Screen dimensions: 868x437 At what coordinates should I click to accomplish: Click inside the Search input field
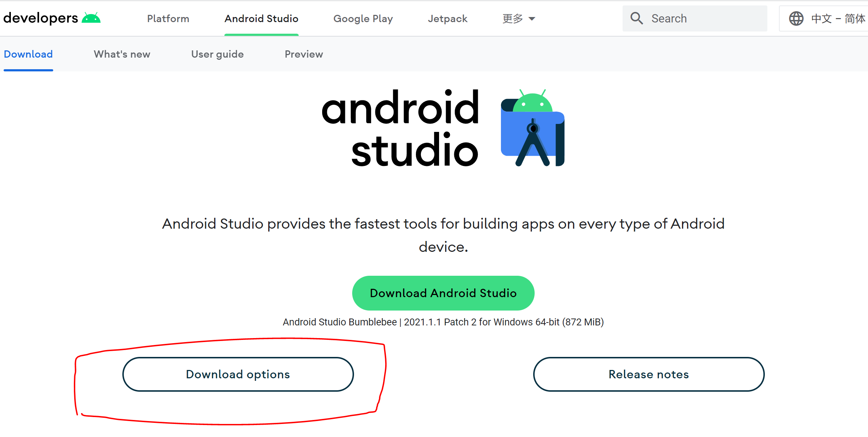[x=706, y=18]
